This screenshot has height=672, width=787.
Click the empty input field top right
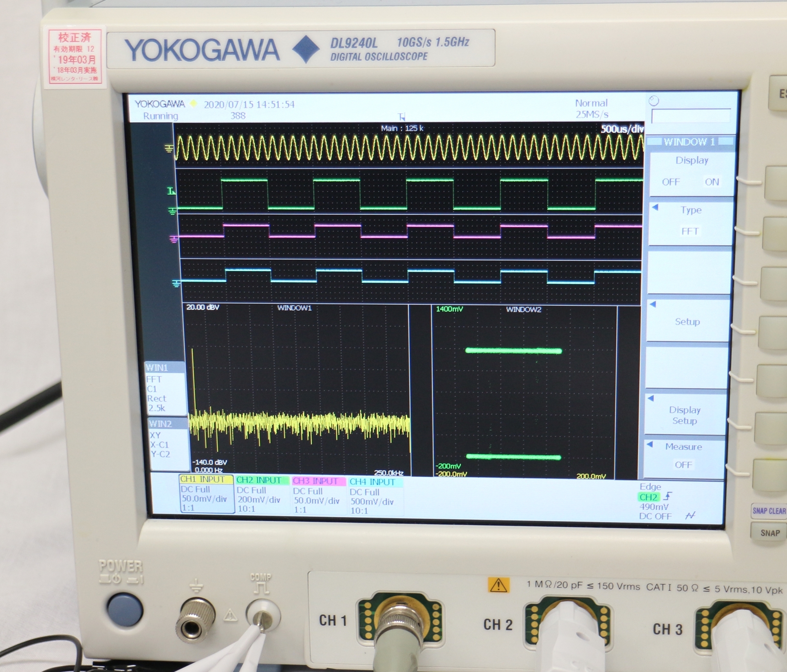coord(691,116)
